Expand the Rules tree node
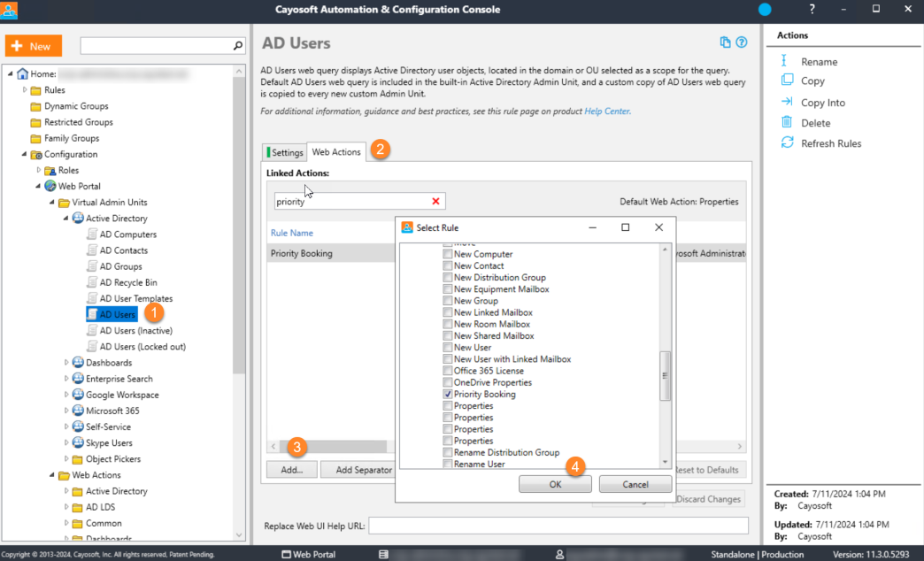 24,90
